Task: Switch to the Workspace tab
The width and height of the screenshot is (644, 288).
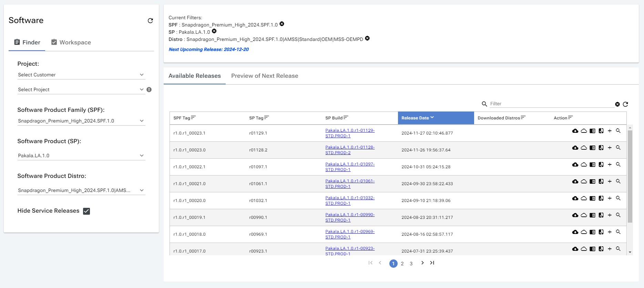Action: pos(71,42)
